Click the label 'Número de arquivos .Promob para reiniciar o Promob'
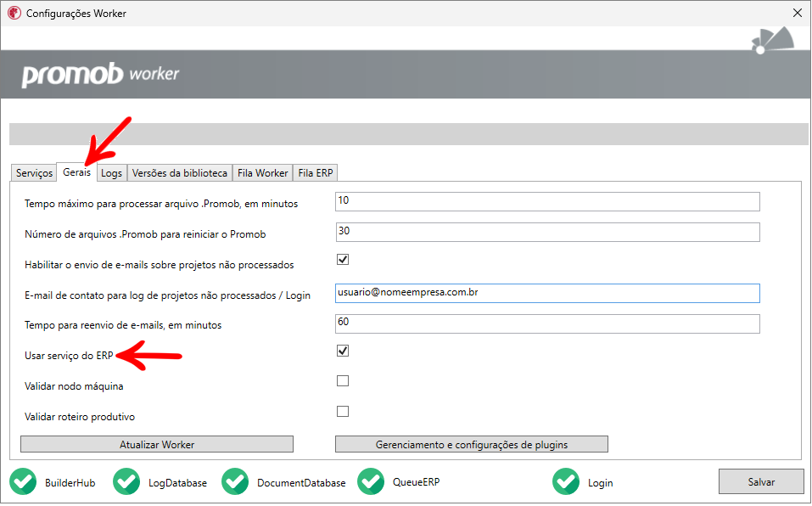 click(145, 234)
